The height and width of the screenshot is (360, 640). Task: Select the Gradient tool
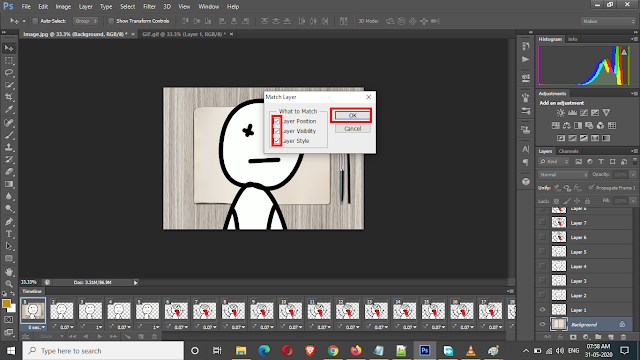[9, 184]
